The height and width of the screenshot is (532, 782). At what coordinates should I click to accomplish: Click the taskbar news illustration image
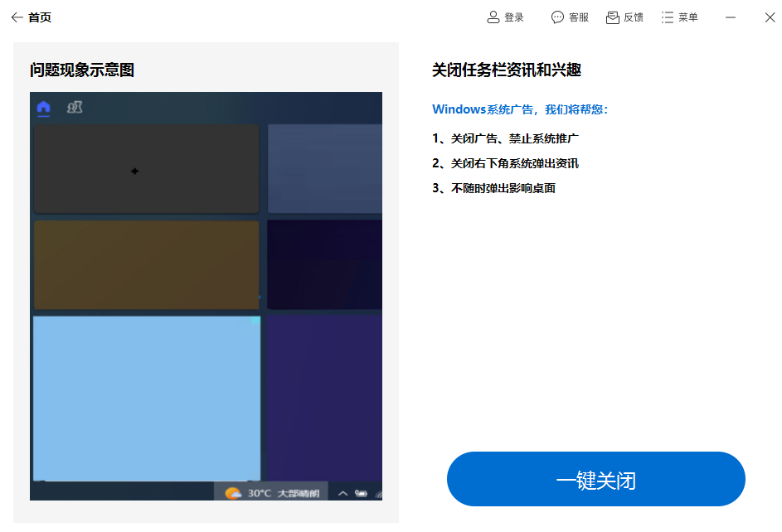[206, 296]
